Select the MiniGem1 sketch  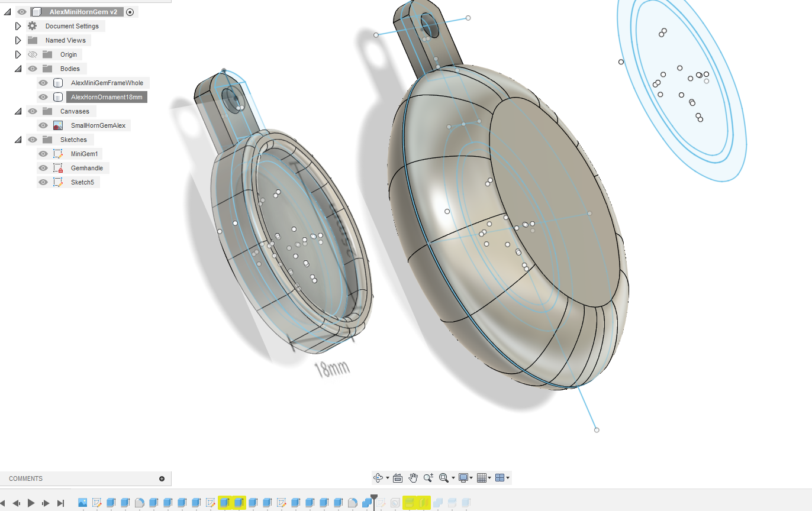point(85,154)
